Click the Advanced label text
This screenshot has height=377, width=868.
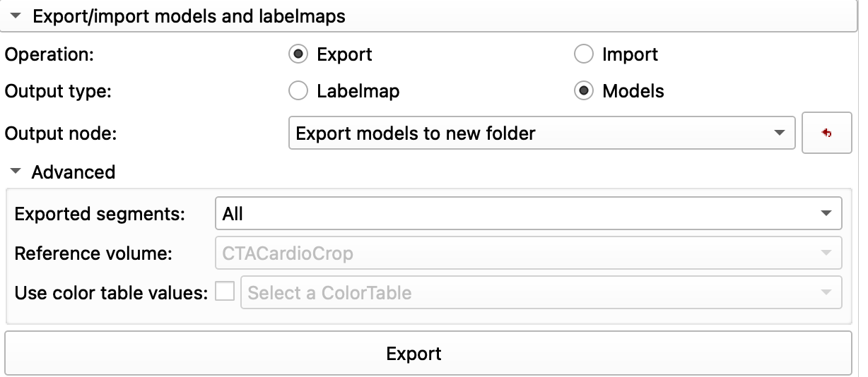pos(74,172)
